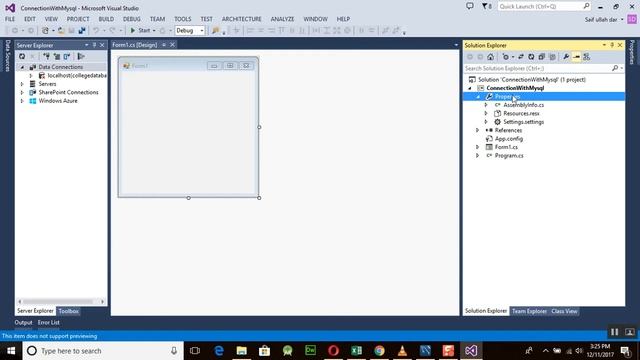Open the WINDOW menu

pos(316,19)
